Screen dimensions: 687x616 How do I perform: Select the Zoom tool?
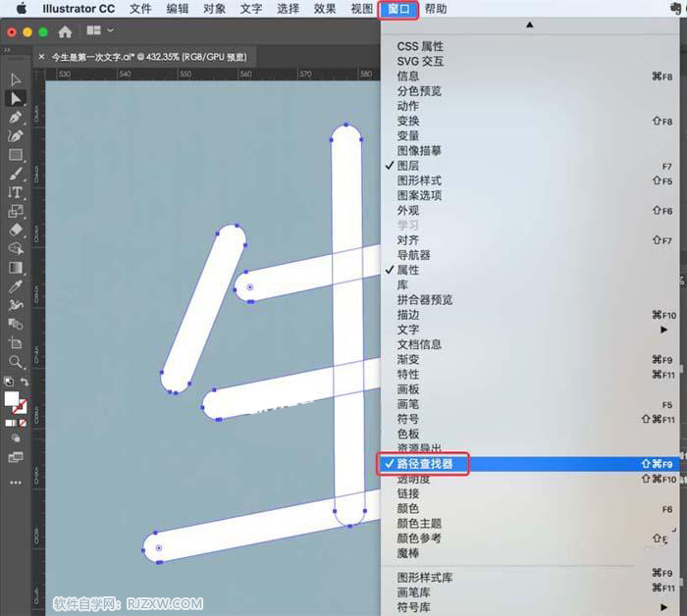pos(16,362)
